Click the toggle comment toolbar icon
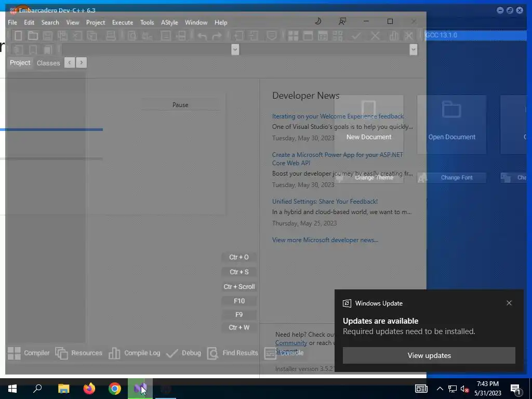 pyautogui.click(x=271, y=36)
